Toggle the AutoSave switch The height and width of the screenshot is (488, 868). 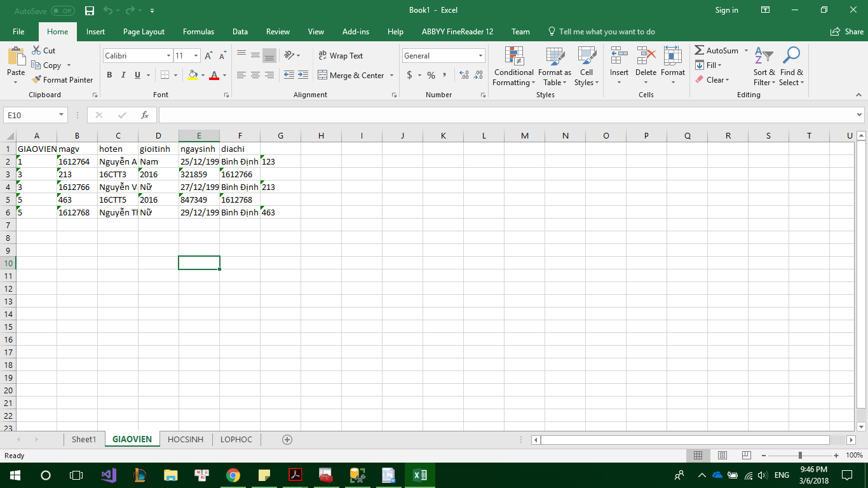(x=62, y=11)
